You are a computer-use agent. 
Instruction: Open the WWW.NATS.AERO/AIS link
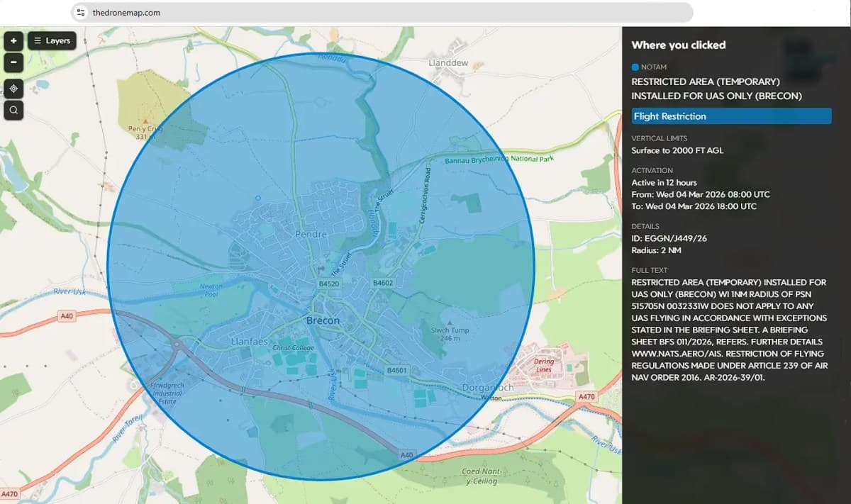pos(672,354)
